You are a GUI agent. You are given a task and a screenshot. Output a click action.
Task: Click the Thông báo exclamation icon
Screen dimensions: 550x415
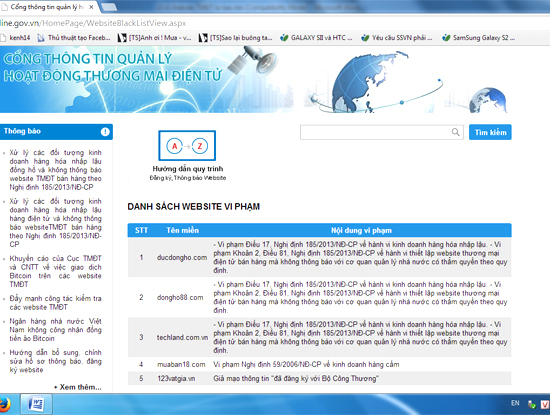(105, 132)
